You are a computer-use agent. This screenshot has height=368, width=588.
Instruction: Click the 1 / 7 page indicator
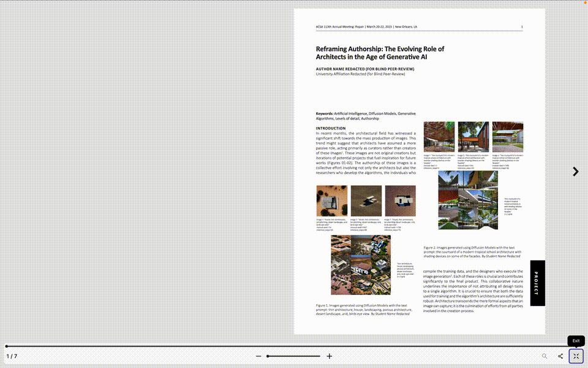(12, 356)
